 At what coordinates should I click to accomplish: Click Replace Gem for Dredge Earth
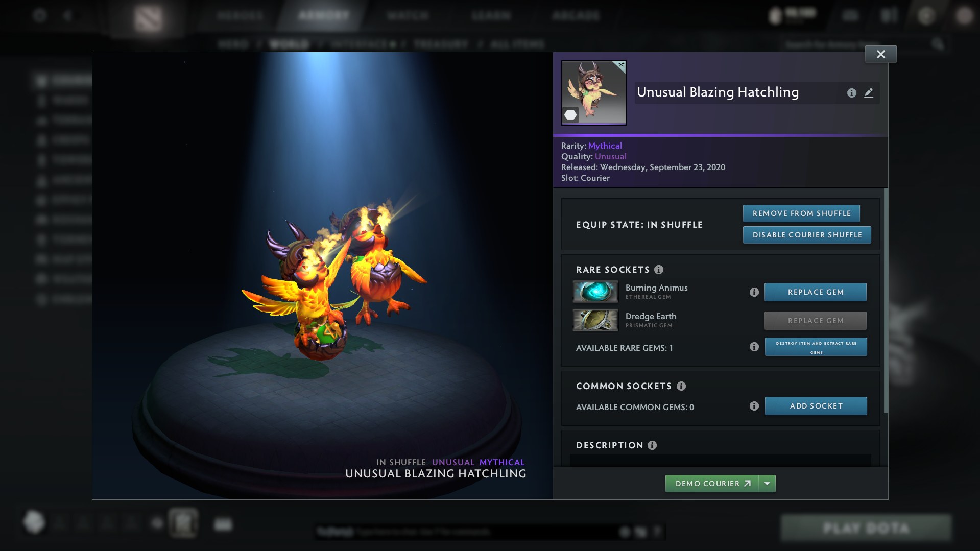pos(816,321)
